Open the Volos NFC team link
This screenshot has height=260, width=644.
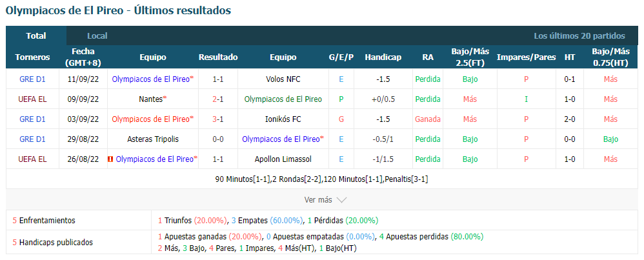(283, 79)
